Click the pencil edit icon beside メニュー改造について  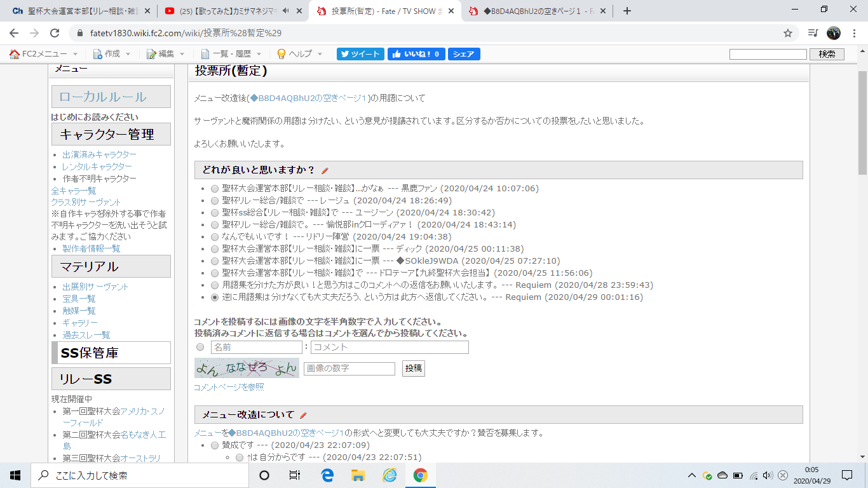303,415
